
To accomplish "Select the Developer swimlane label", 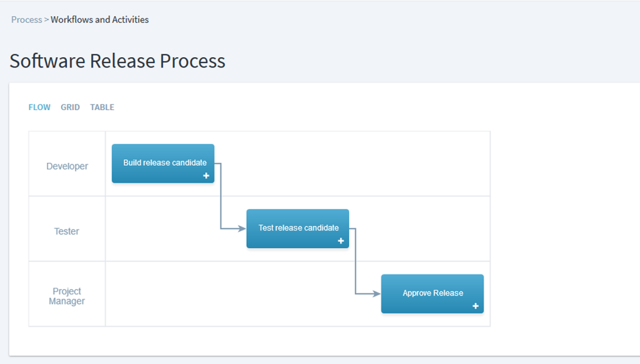I will click(67, 166).
